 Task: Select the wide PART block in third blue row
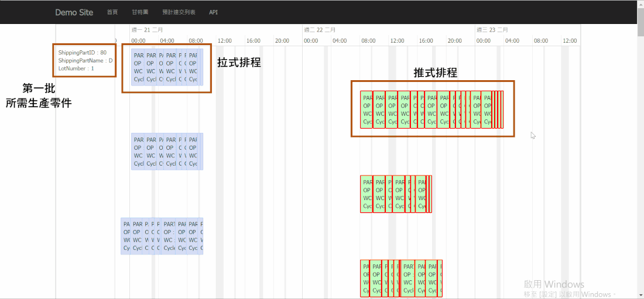(x=169, y=236)
